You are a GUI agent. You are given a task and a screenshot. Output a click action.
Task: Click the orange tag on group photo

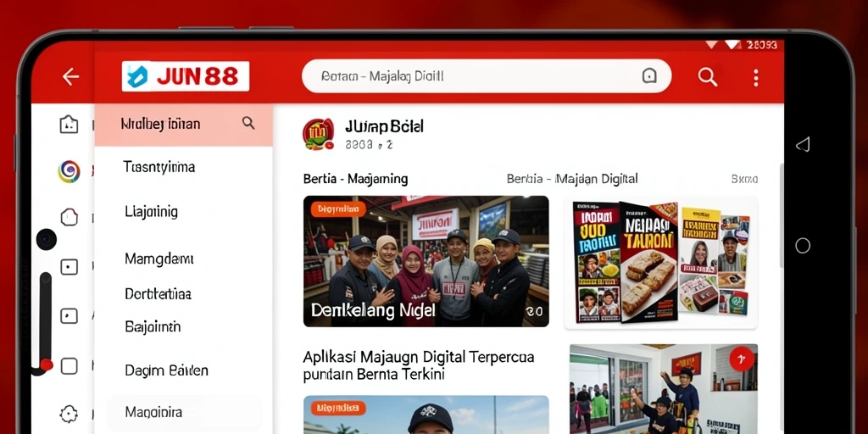click(338, 209)
